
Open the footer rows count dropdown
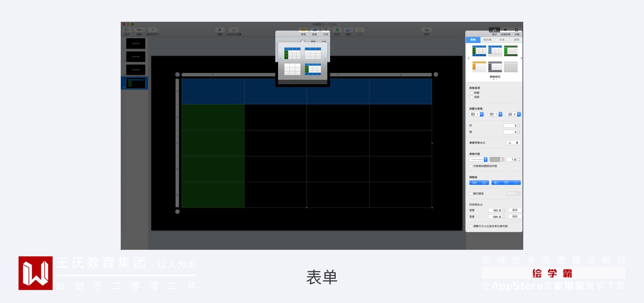coord(514,114)
